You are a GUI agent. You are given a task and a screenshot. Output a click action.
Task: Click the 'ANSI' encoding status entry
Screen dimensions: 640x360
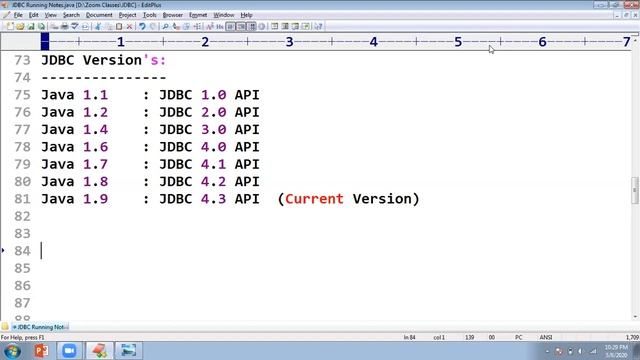pyautogui.click(x=546, y=338)
